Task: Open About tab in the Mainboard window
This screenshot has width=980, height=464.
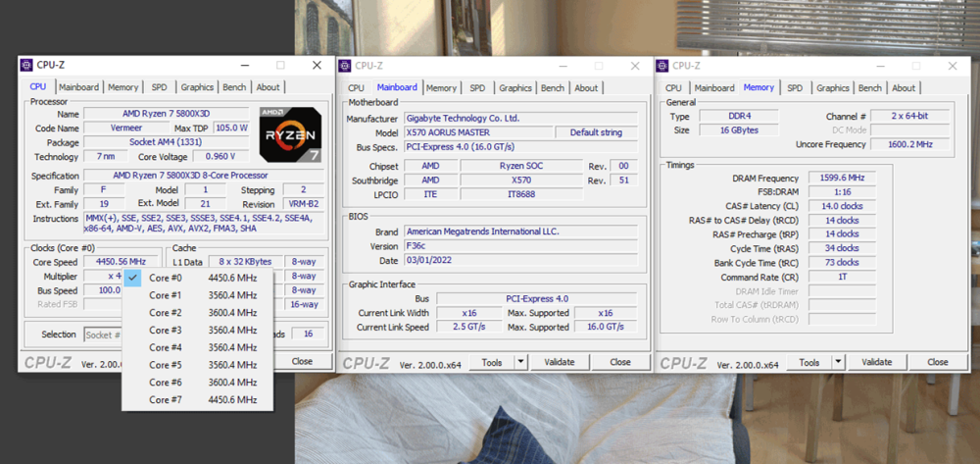Action: tap(586, 87)
